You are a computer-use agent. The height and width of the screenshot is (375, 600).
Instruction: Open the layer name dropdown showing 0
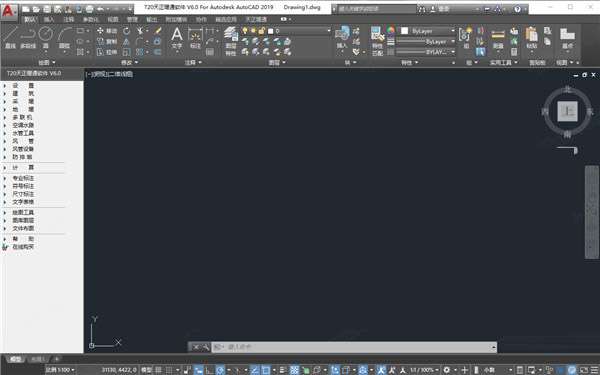click(299, 31)
